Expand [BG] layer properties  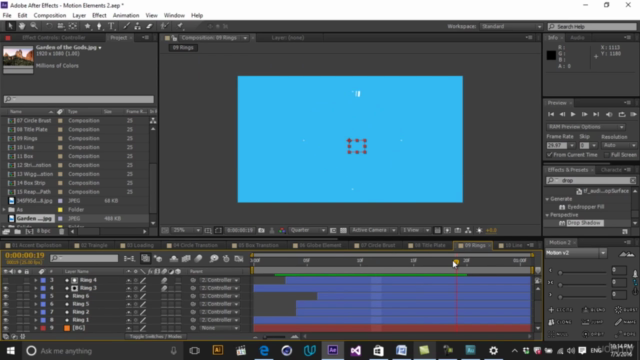point(36,328)
